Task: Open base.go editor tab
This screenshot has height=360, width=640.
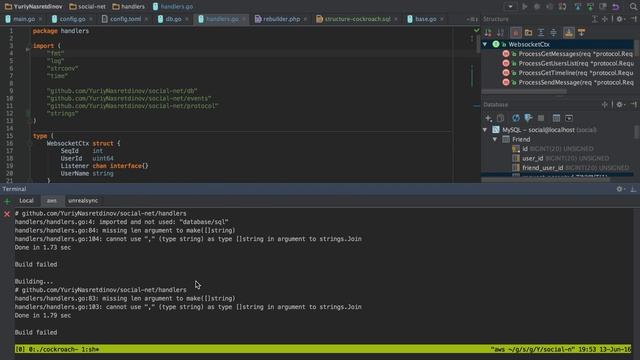Action: pyautogui.click(x=425, y=19)
